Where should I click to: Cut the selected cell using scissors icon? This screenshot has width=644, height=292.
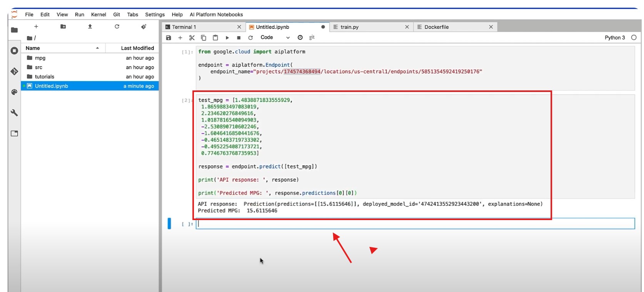click(192, 38)
